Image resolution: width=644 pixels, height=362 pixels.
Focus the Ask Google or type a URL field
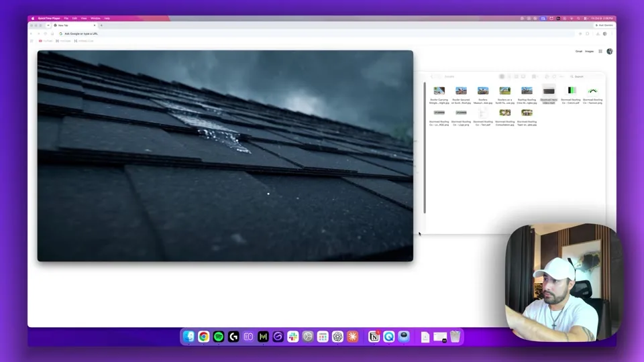tap(316, 34)
